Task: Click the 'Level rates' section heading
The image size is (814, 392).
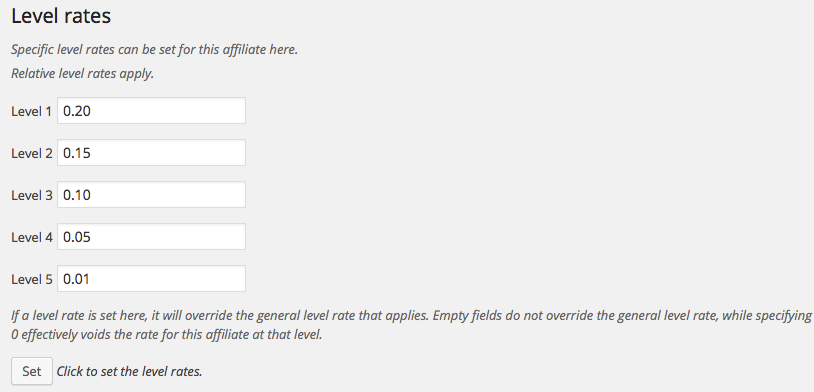Action: [x=61, y=16]
